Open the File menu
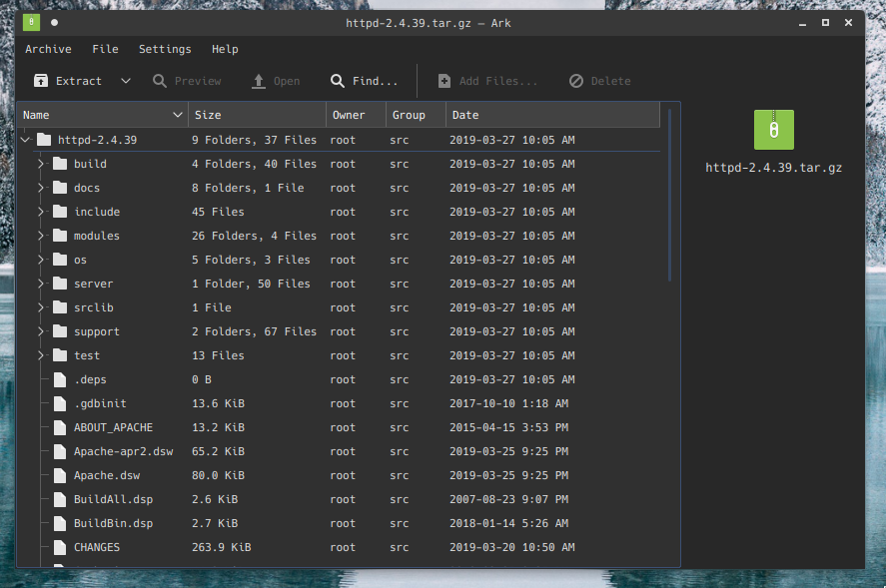 click(105, 49)
